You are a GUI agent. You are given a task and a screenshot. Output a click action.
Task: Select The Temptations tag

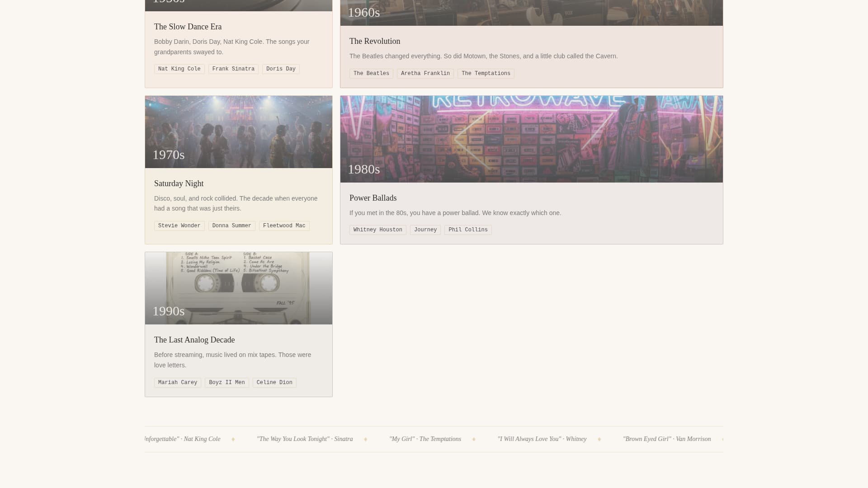coord(486,73)
